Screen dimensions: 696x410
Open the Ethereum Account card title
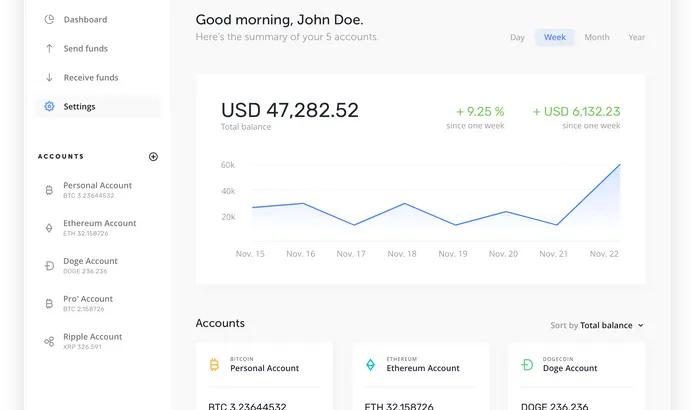coord(423,368)
